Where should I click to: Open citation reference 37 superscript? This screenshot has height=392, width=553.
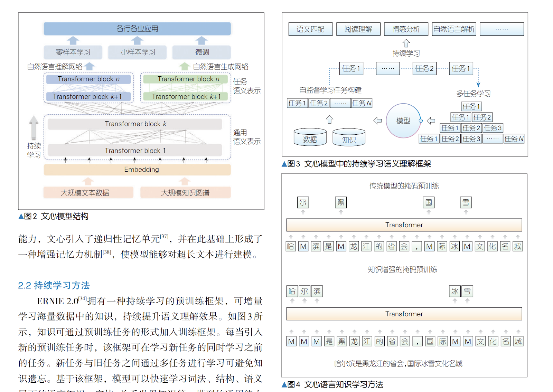[164, 237]
